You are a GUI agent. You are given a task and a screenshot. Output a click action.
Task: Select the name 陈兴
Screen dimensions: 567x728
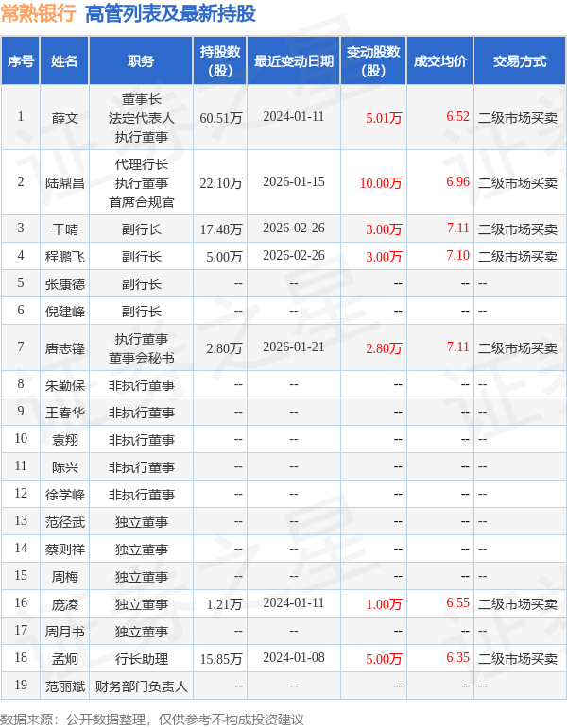(x=64, y=467)
